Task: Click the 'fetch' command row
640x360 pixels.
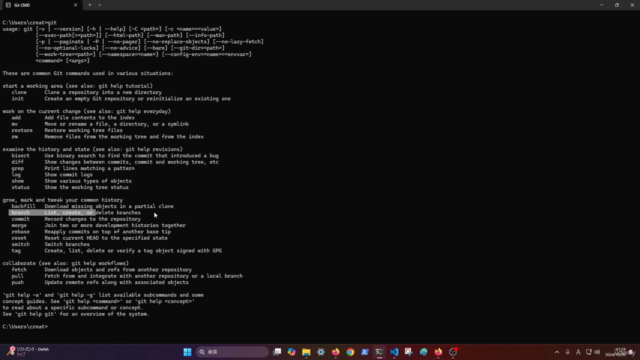Action: pyautogui.click(x=102, y=270)
